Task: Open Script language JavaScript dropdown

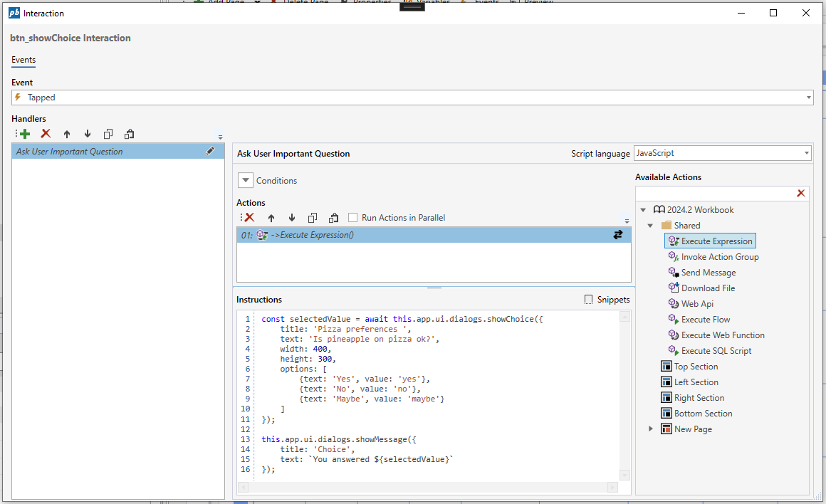Action: pyautogui.click(x=806, y=153)
